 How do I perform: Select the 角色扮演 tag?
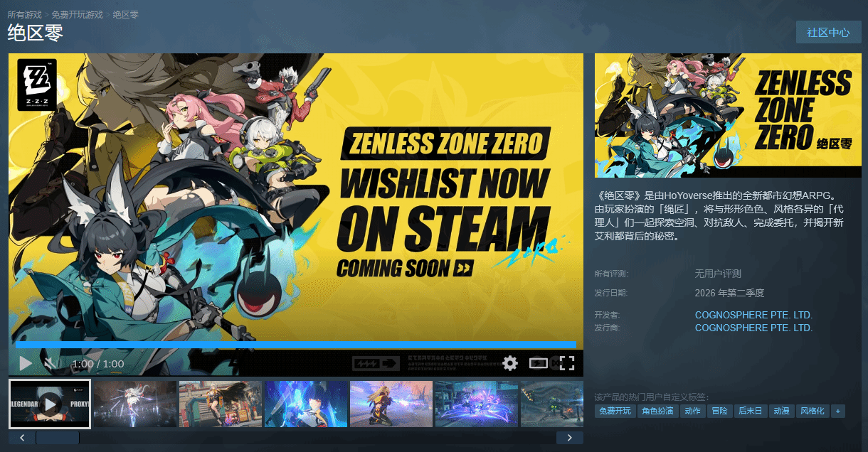[x=657, y=411]
